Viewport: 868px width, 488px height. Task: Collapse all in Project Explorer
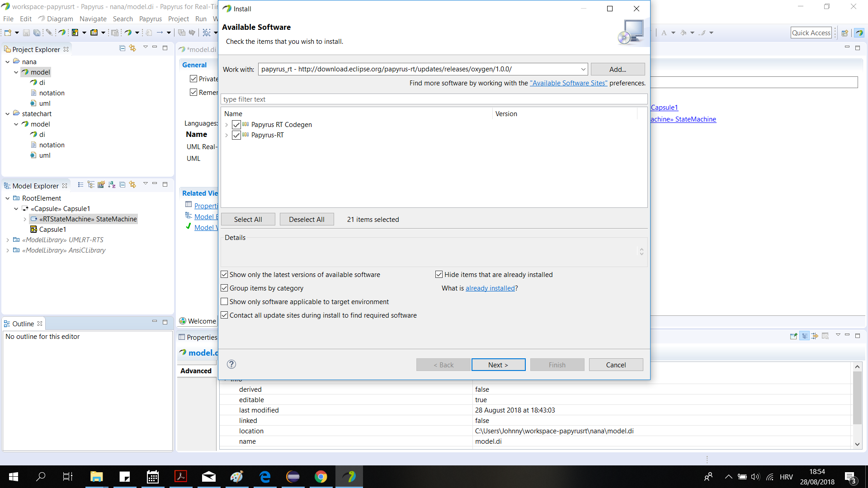[x=122, y=48]
